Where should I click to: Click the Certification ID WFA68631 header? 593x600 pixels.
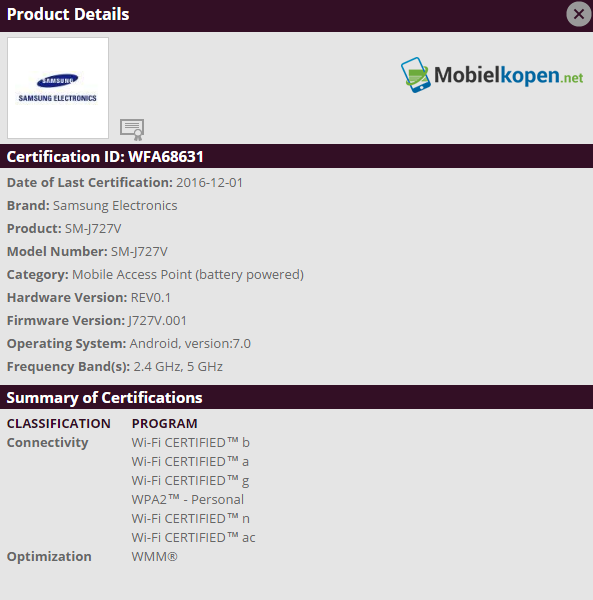pyautogui.click(x=296, y=157)
